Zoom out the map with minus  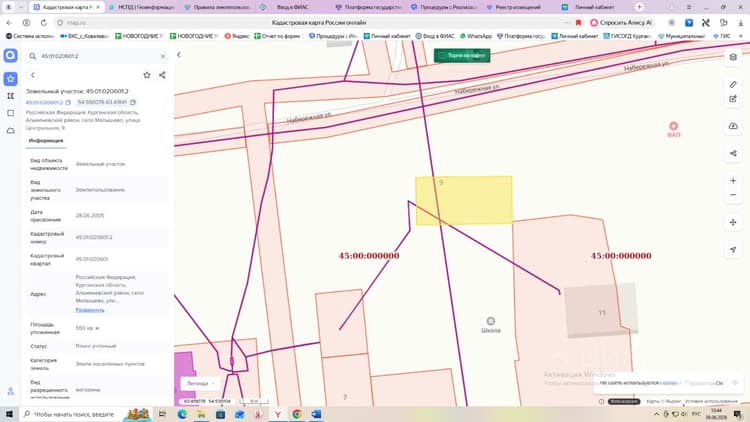tap(733, 195)
